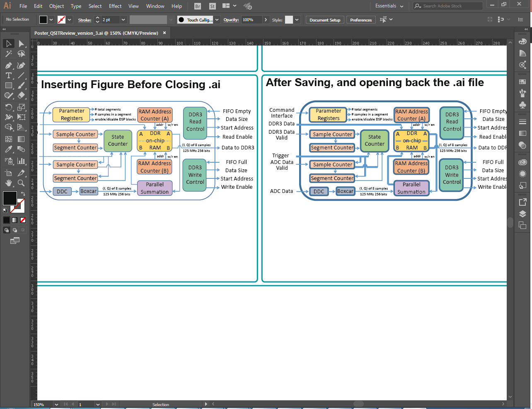Activate the Free Transform tool
The height and width of the screenshot is (409, 532).
(21, 117)
